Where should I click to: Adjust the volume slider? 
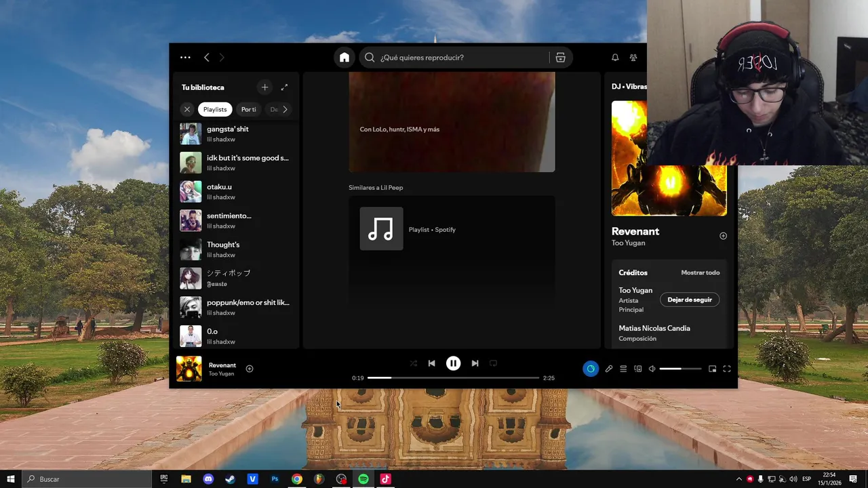point(680,369)
